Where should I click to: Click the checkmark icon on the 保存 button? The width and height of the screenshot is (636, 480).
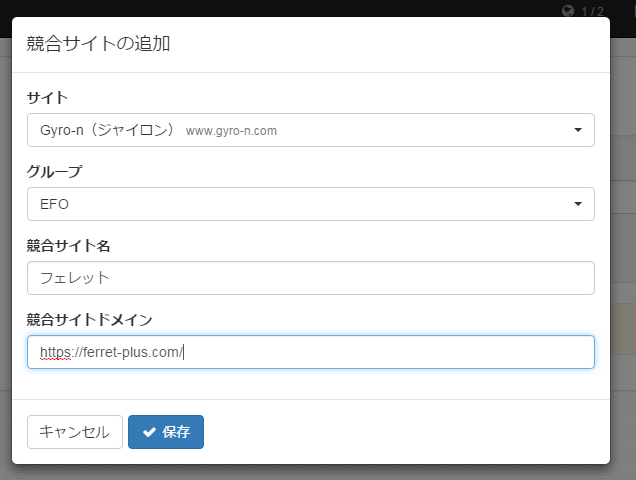tap(149, 432)
